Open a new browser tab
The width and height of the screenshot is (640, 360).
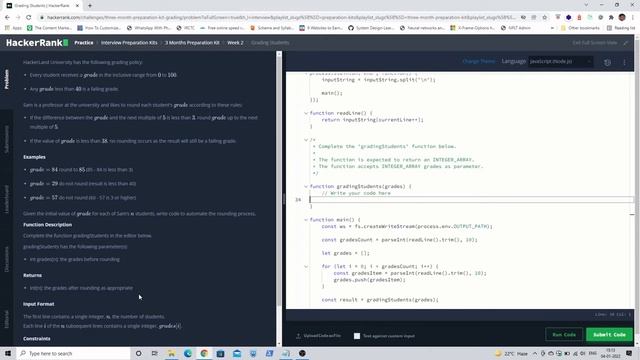pyautogui.click(x=90, y=6)
